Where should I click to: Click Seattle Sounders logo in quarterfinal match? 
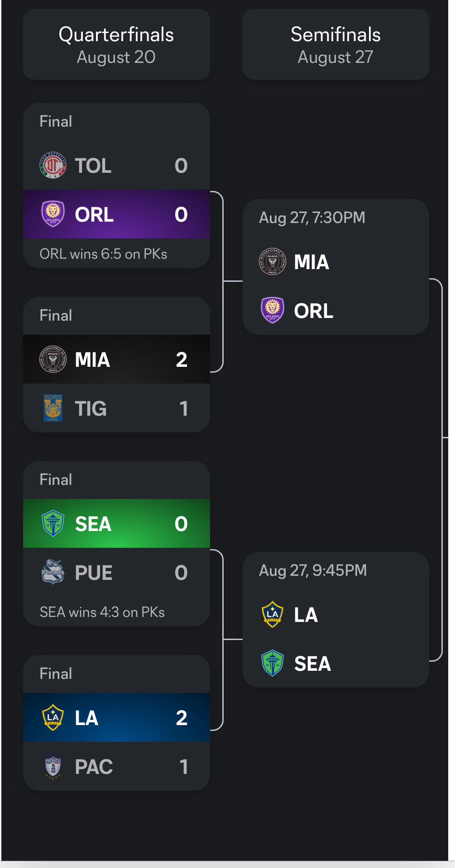click(x=53, y=524)
